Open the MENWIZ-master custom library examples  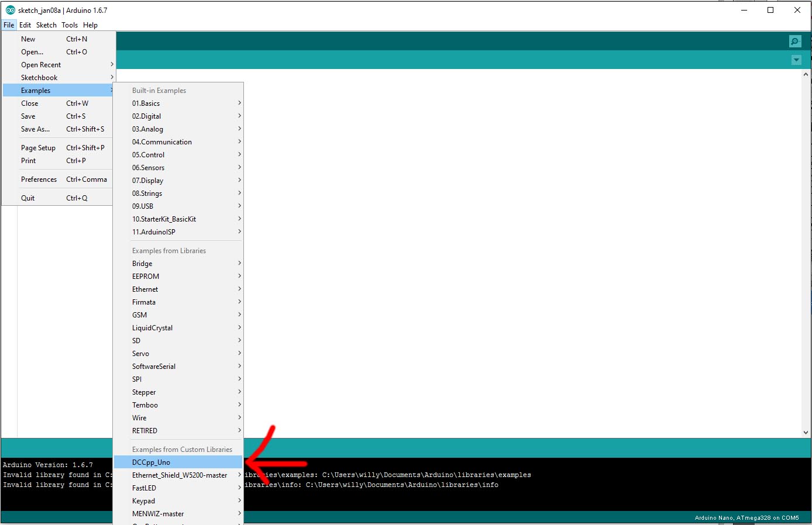(178, 514)
